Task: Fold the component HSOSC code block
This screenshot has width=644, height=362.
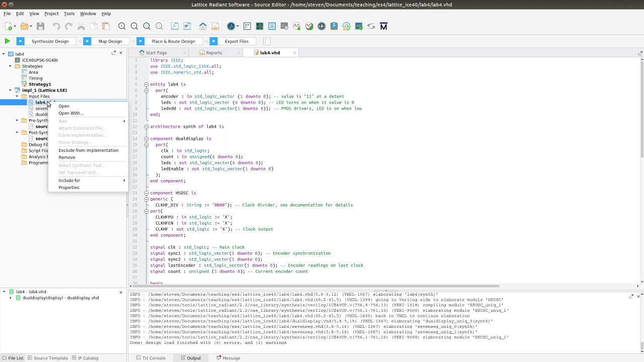Action: [x=146, y=193]
